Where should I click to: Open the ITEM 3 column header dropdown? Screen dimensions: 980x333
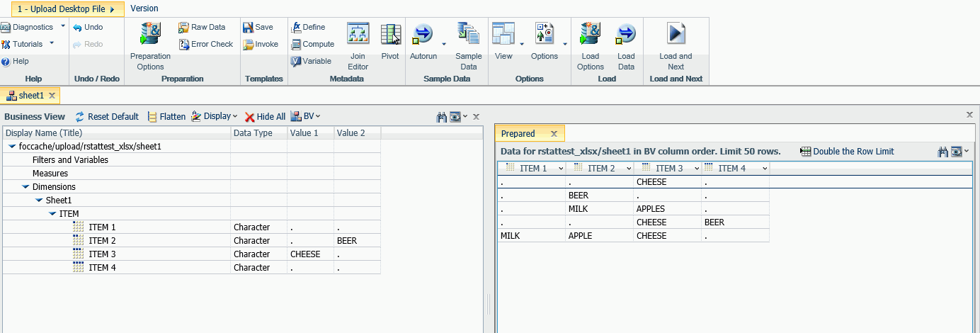(x=697, y=169)
